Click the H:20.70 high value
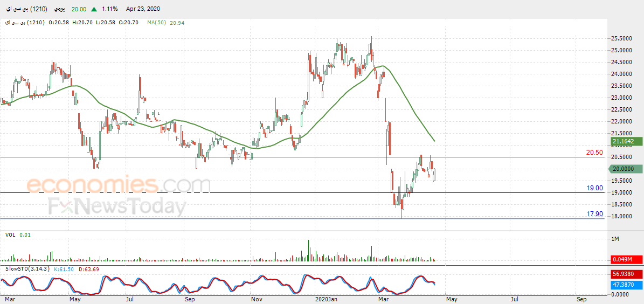 pyautogui.click(x=83, y=23)
